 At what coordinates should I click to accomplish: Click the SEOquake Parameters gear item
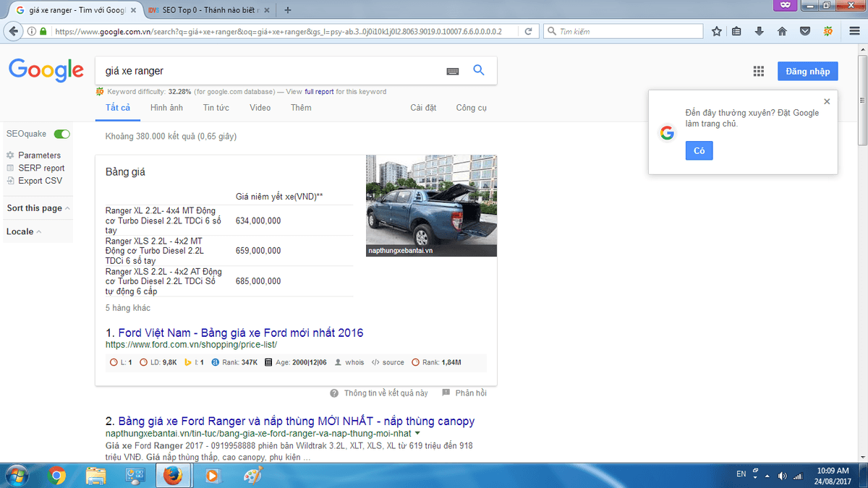point(33,155)
